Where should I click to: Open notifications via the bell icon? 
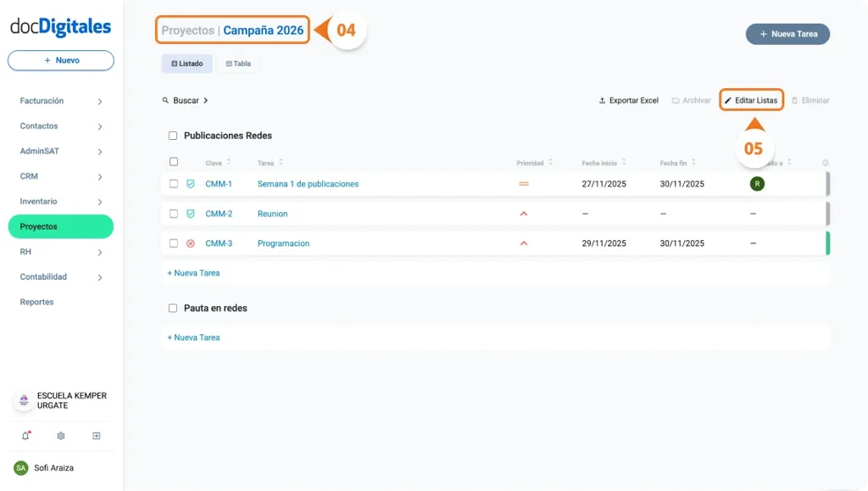coord(24,435)
